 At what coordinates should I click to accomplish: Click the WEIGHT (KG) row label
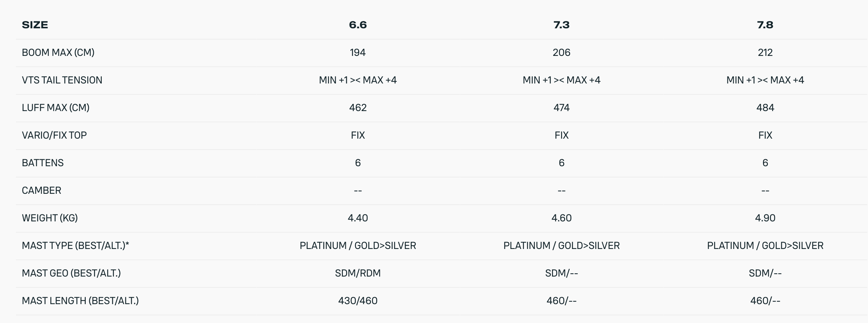pos(50,218)
